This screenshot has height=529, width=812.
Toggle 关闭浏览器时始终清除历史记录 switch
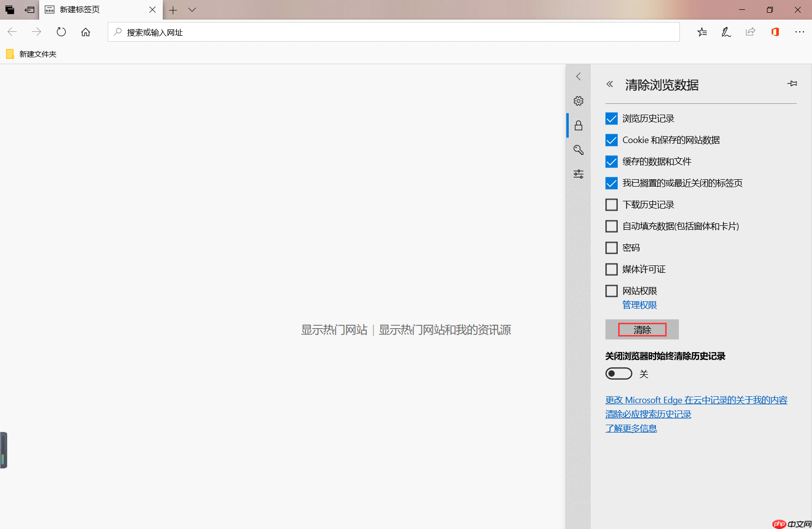pyautogui.click(x=619, y=374)
